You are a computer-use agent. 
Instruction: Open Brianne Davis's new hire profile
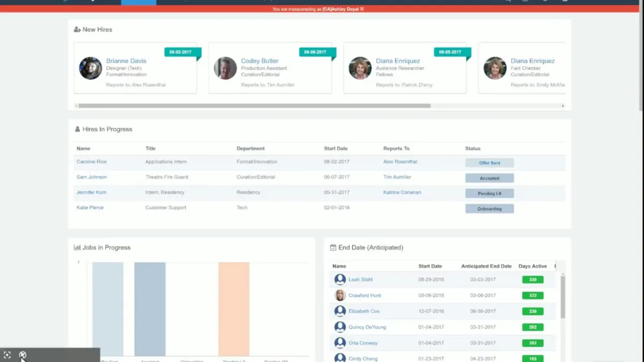pos(126,61)
